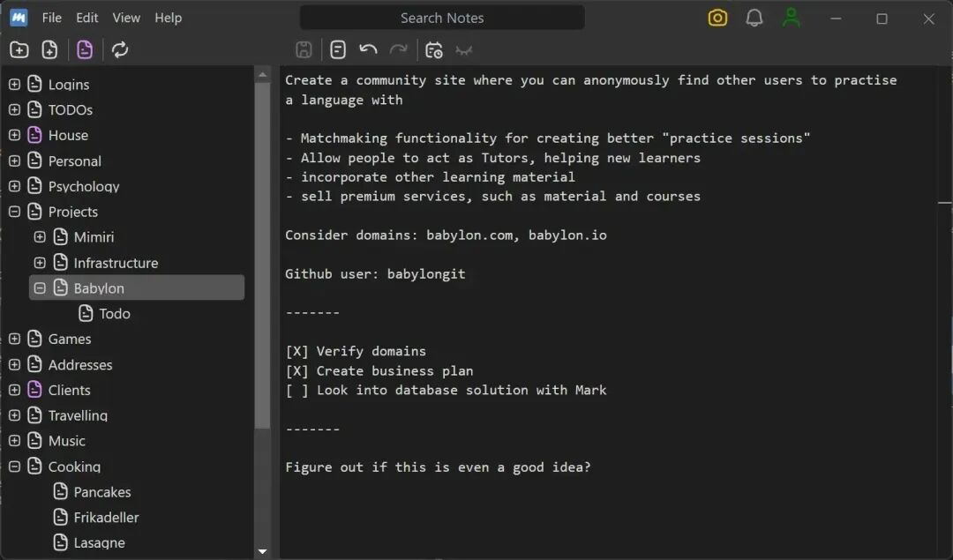Open the notifications bell
953x560 pixels.
pyautogui.click(x=754, y=18)
